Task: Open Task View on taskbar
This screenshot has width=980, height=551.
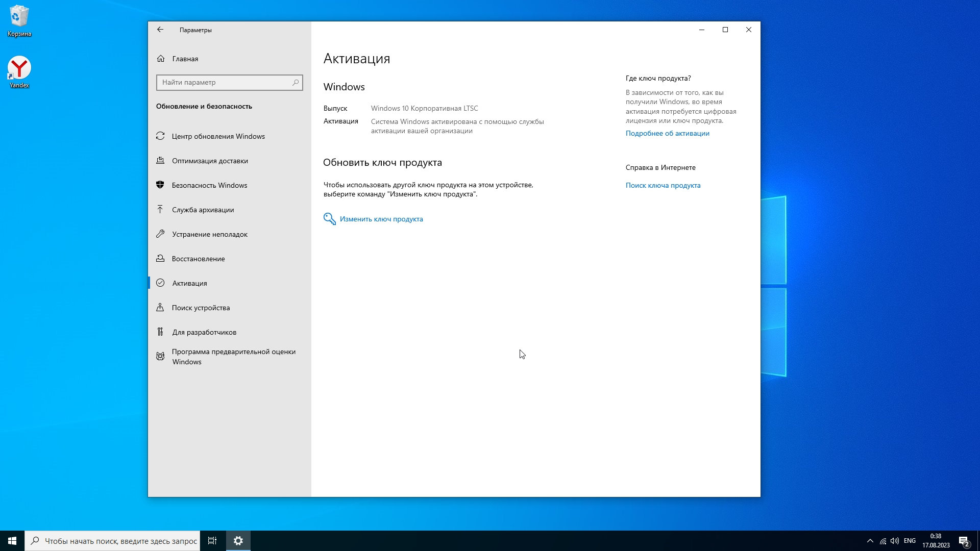Action: pos(212,541)
